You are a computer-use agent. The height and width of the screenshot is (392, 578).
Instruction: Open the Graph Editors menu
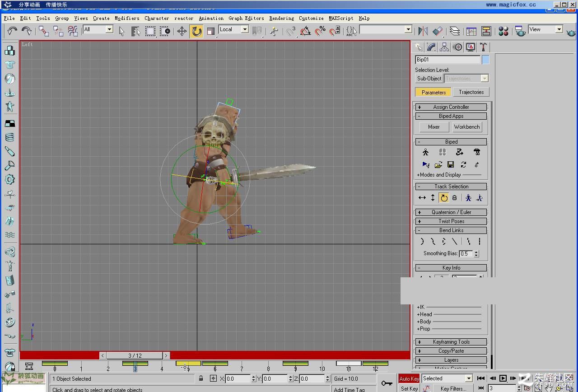click(x=246, y=18)
